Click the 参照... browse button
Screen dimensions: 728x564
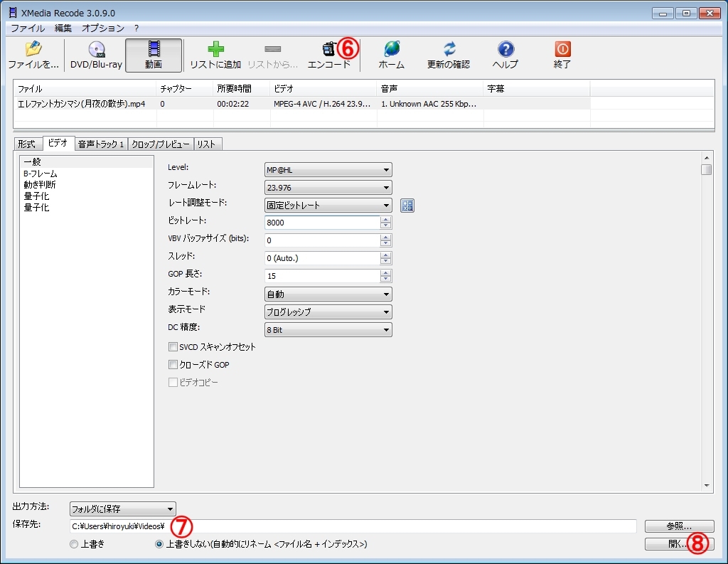(679, 526)
